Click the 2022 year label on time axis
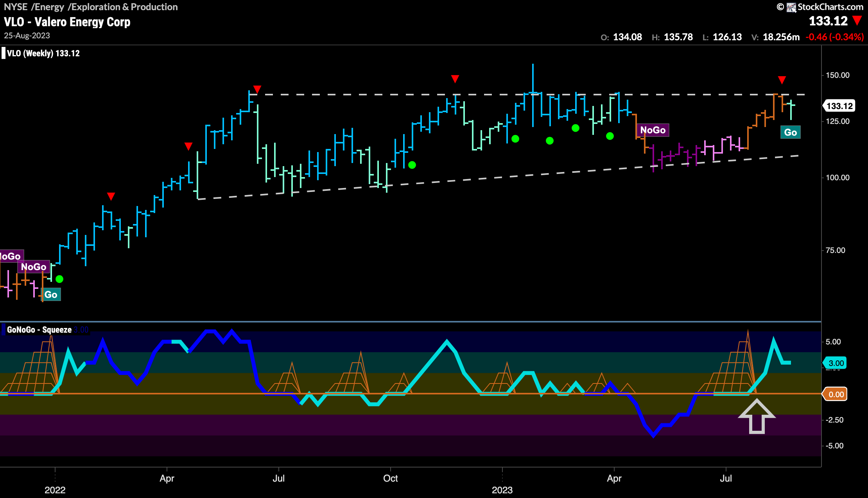Viewport: 868px width, 498px height. tap(55, 490)
